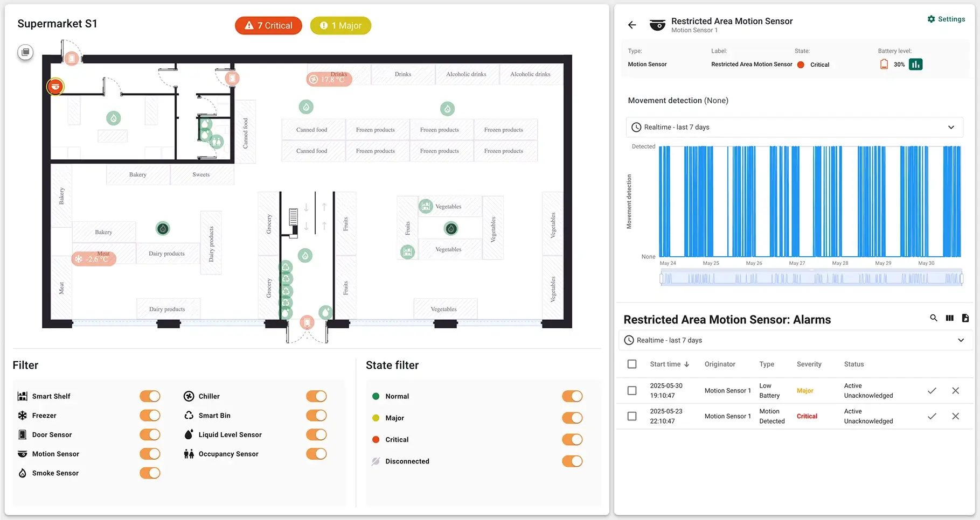Toggle the Occupancy Sensor filter off
Image resolution: width=980 pixels, height=520 pixels.
pyautogui.click(x=316, y=454)
